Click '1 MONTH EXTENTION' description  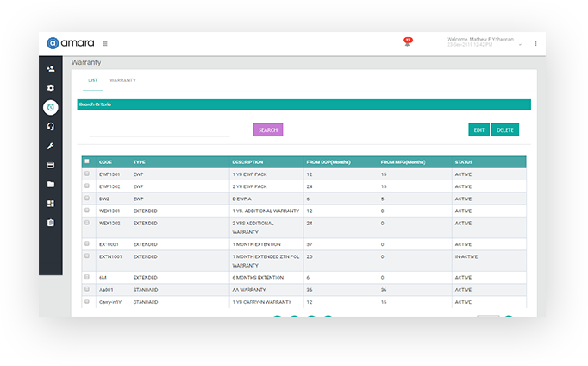click(x=257, y=244)
